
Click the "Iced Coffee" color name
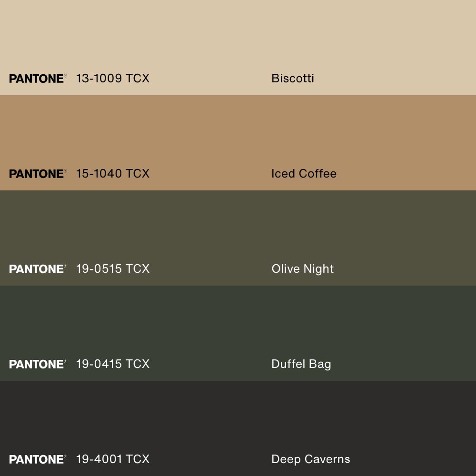[304, 174]
